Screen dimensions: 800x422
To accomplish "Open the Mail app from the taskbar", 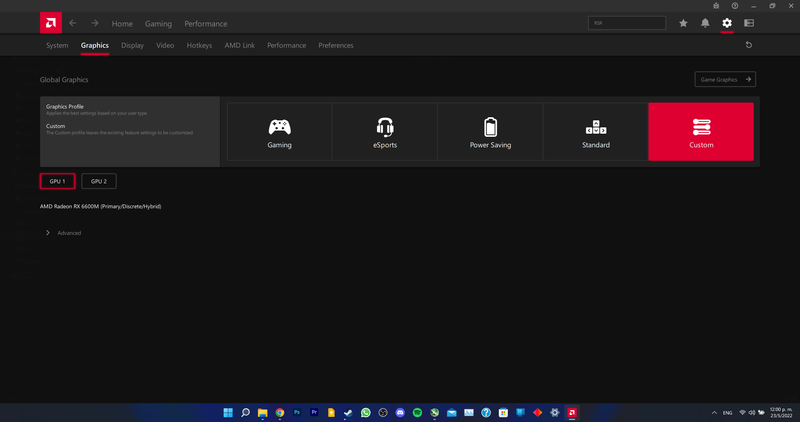I will (x=452, y=412).
